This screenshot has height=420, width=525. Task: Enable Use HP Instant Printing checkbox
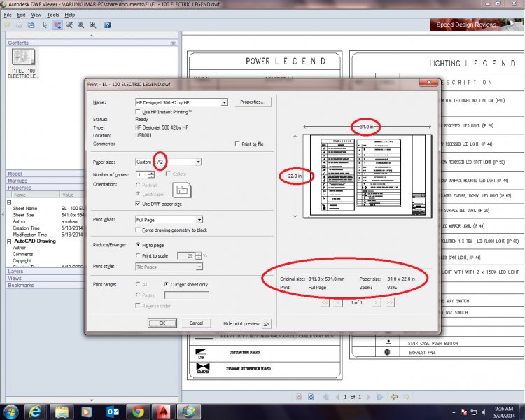coord(138,111)
